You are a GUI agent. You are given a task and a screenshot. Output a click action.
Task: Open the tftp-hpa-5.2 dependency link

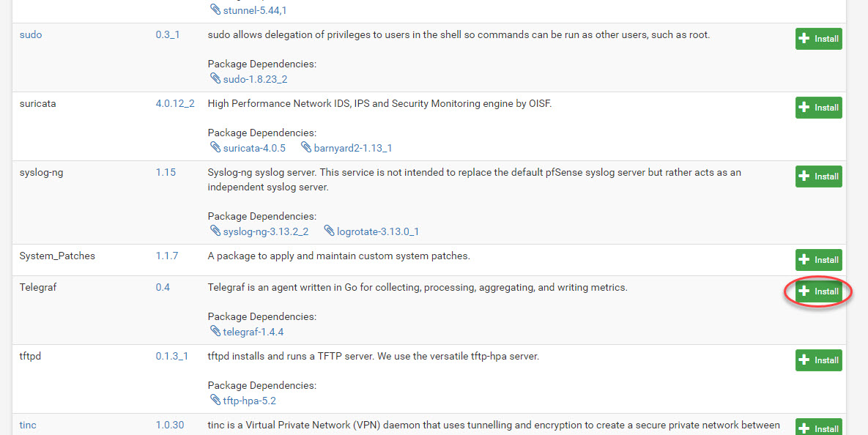click(249, 401)
